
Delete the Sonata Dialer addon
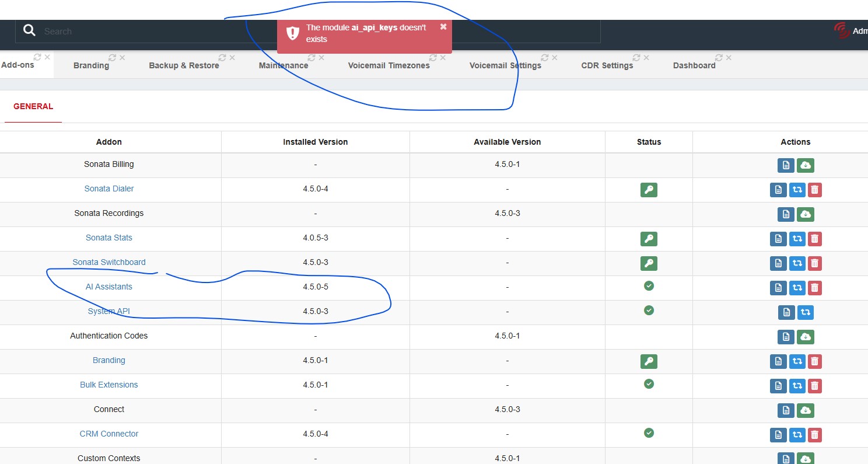pos(814,190)
